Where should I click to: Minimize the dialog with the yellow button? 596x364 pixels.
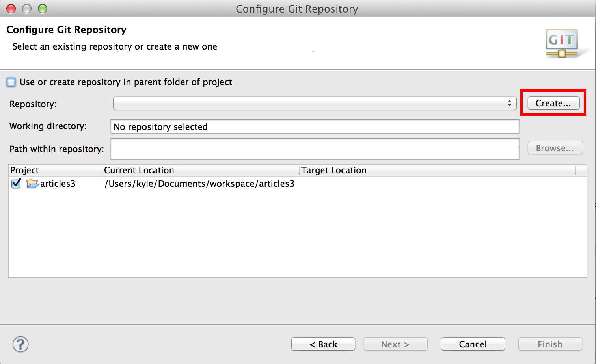(x=27, y=9)
